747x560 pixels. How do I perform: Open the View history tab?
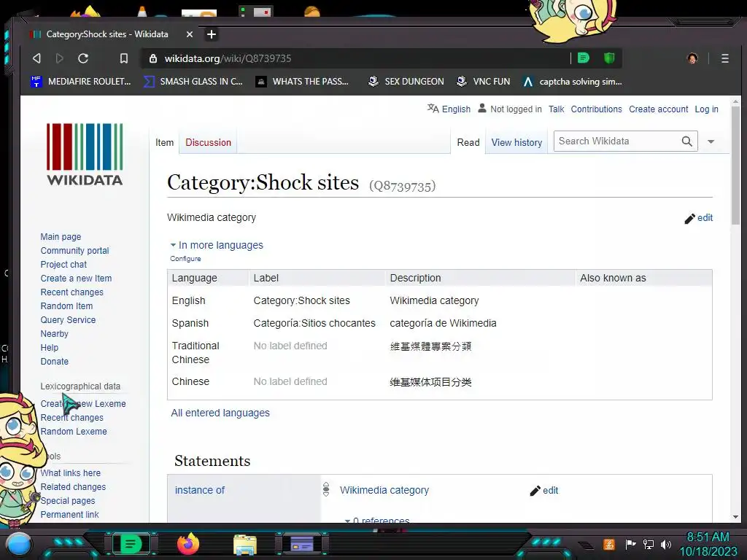coord(516,142)
